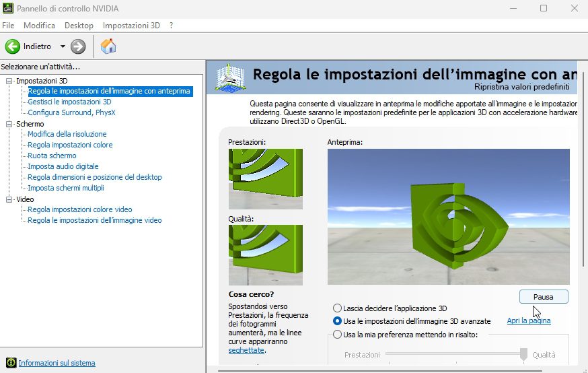Open 'Regola impostazioni colore video' page
Viewport: 588px width, 373px height.
coord(80,209)
